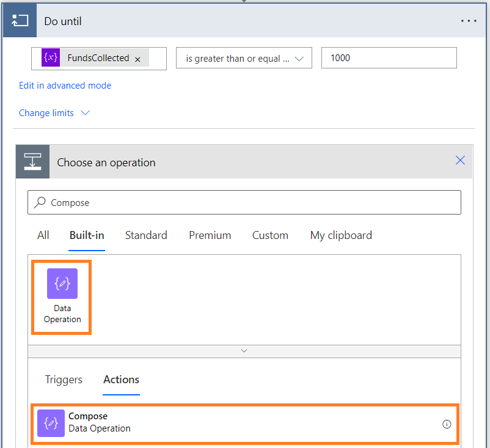
Task: Open the Do until ellipsis menu
Action: [x=469, y=21]
